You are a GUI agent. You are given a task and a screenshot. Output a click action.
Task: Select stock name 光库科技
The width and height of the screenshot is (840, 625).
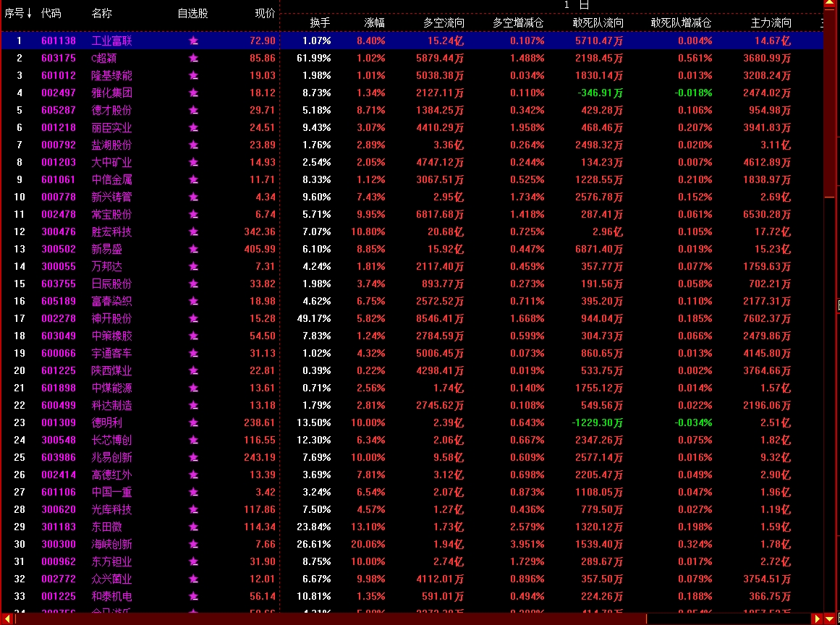(x=111, y=510)
